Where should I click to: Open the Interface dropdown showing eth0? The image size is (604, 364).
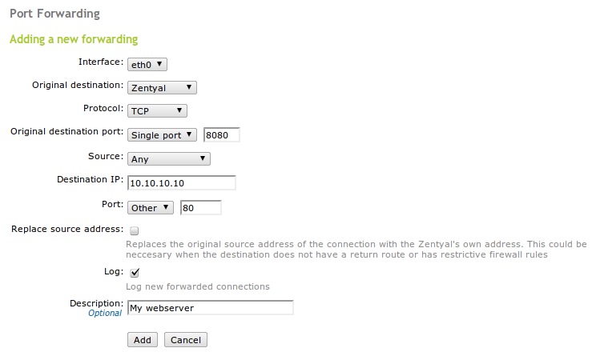pos(147,64)
